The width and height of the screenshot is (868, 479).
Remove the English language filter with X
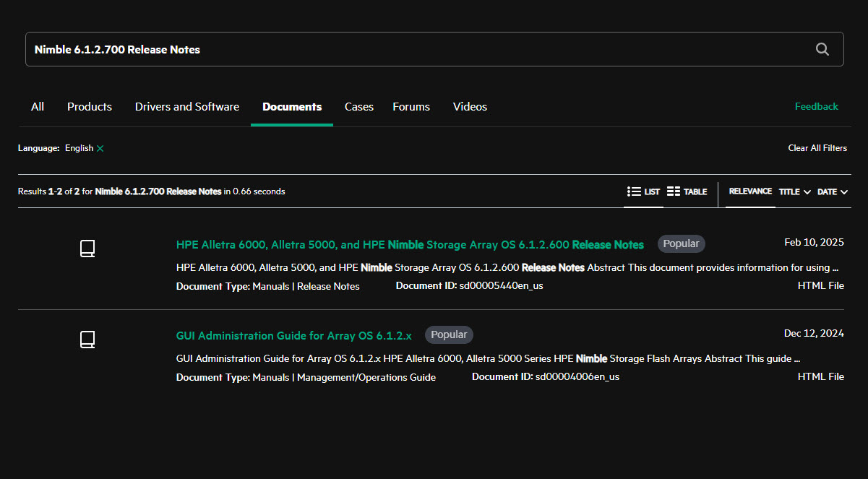pyautogui.click(x=100, y=148)
